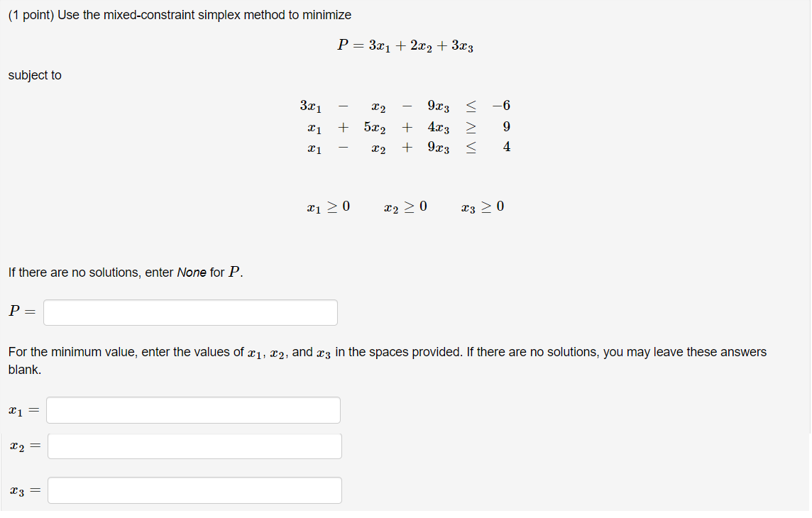Click the 'subject to' label text
The image size is (812, 518).
[34, 75]
